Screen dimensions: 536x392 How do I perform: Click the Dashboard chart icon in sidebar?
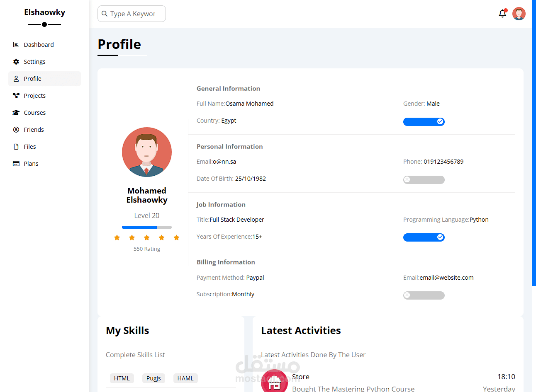click(x=16, y=45)
